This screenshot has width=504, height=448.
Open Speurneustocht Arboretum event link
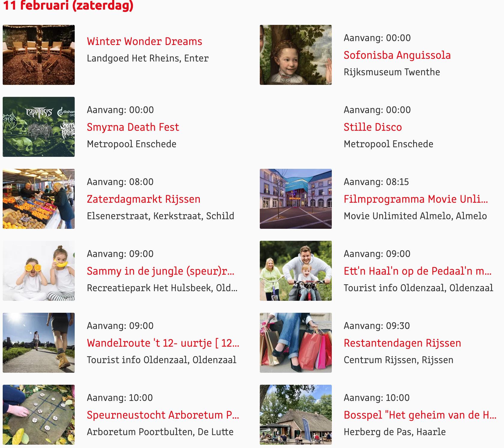(x=163, y=415)
